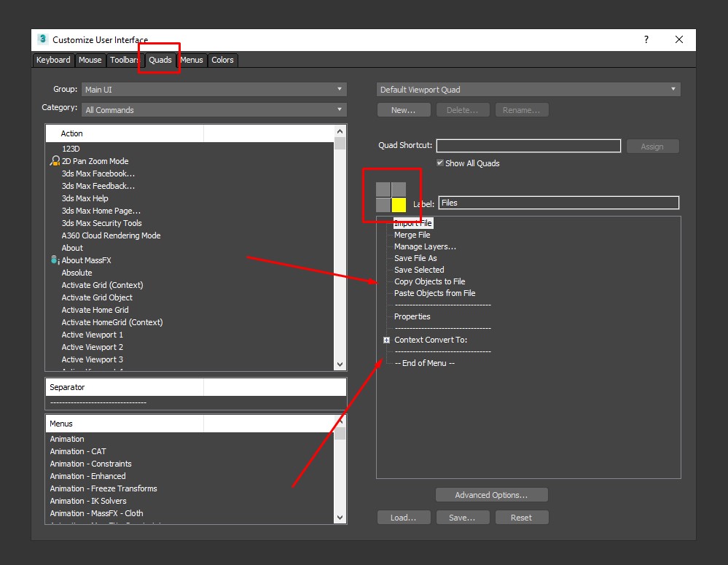
Task: Select the bottom-left gray quad square
Action: [383, 205]
